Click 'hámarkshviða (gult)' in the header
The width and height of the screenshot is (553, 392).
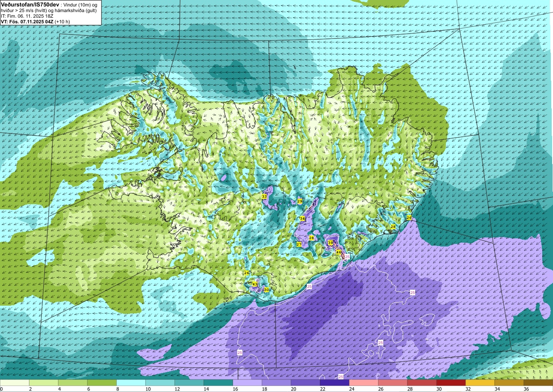coord(70,10)
